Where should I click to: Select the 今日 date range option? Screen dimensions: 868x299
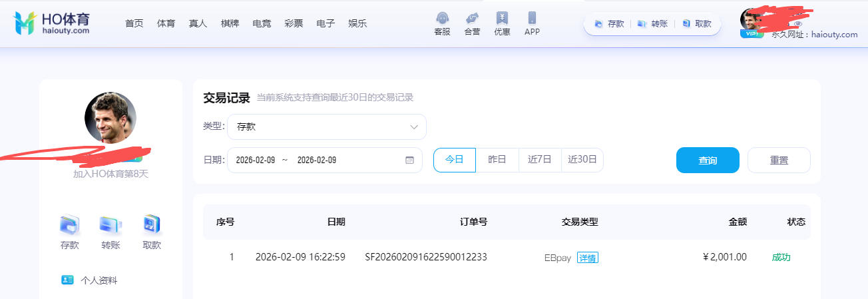pos(454,160)
